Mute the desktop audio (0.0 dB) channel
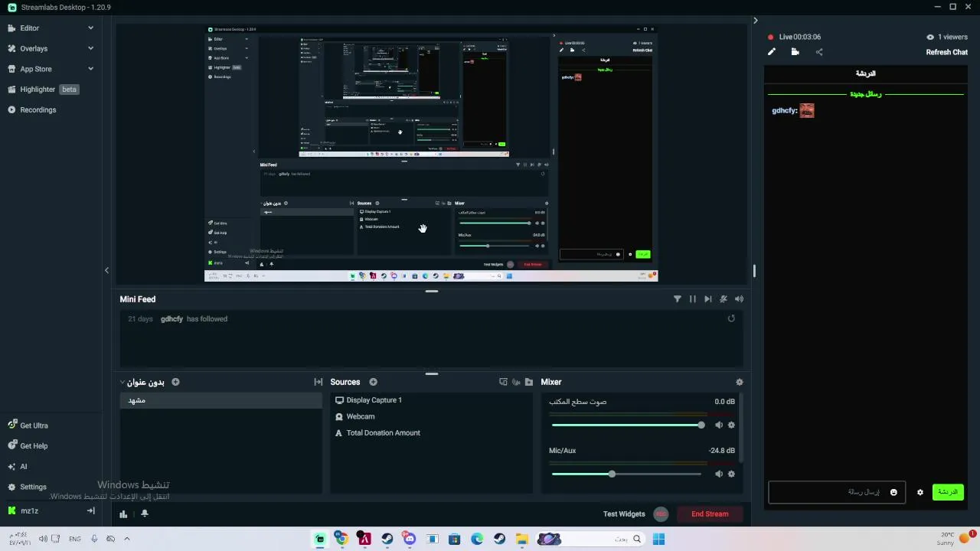 [x=719, y=425]
